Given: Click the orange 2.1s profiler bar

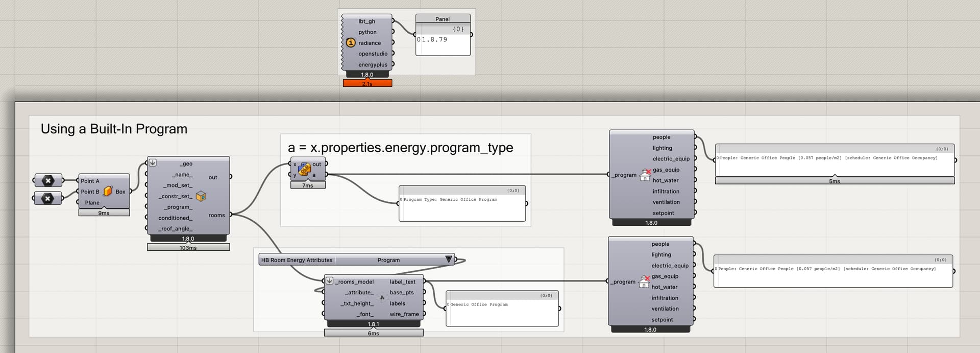Looking at the screenshot, I should (367, 83).
